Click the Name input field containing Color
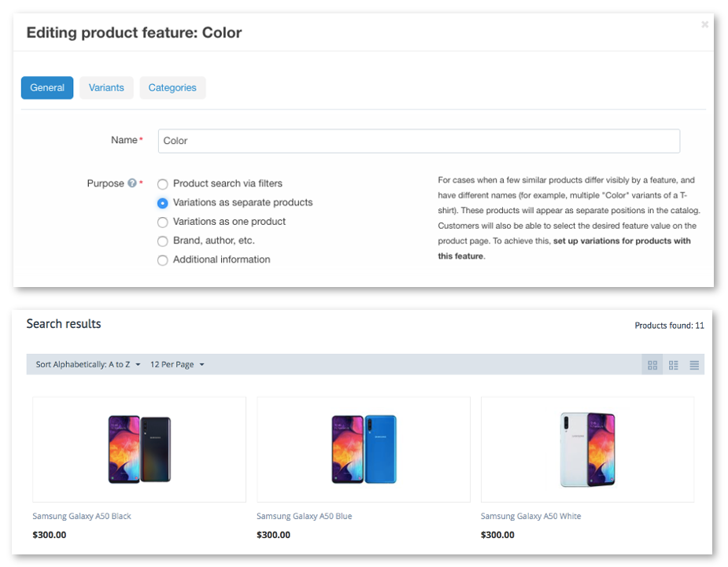The height and width of the screenshot is (567, 728). point(419,141)
